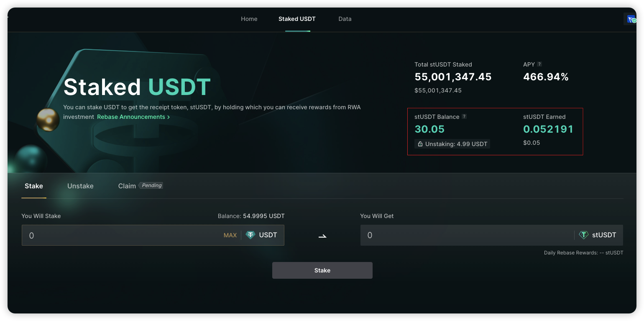Viewport: 644px width, 321px height.
Task: Click the APY help question mark icon
Action: click(x=539, y=64)
